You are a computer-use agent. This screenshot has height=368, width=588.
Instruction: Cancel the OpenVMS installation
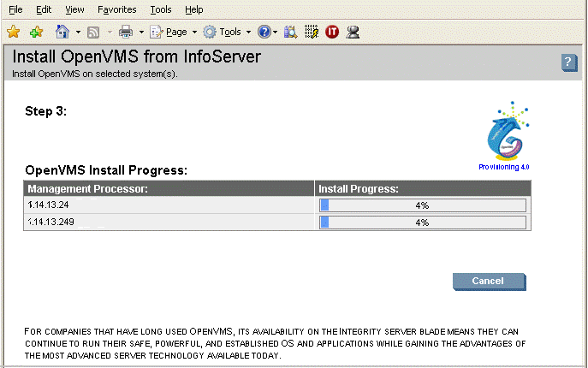click(489, 282)
